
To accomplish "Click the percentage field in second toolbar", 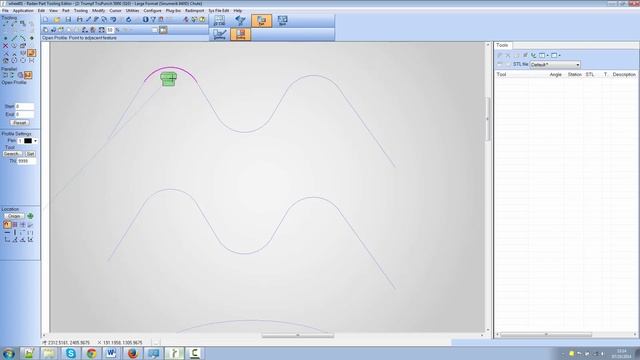I will [110, 30].
